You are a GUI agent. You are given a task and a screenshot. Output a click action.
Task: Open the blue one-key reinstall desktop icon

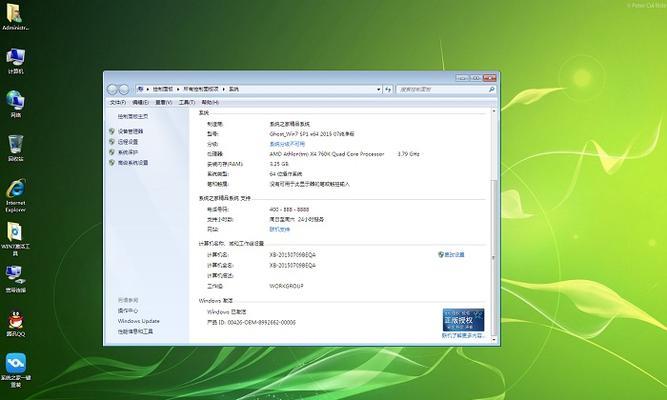click(15, 370)
